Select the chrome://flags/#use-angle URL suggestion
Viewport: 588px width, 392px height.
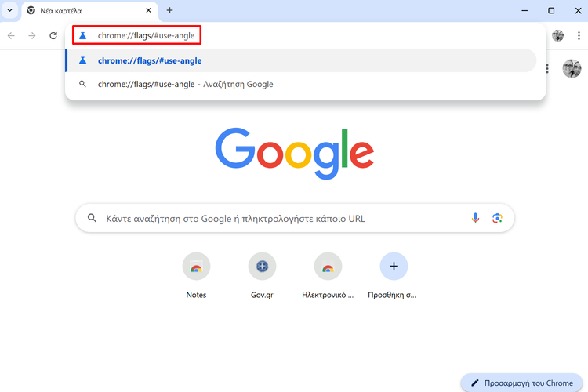[301, 60]
